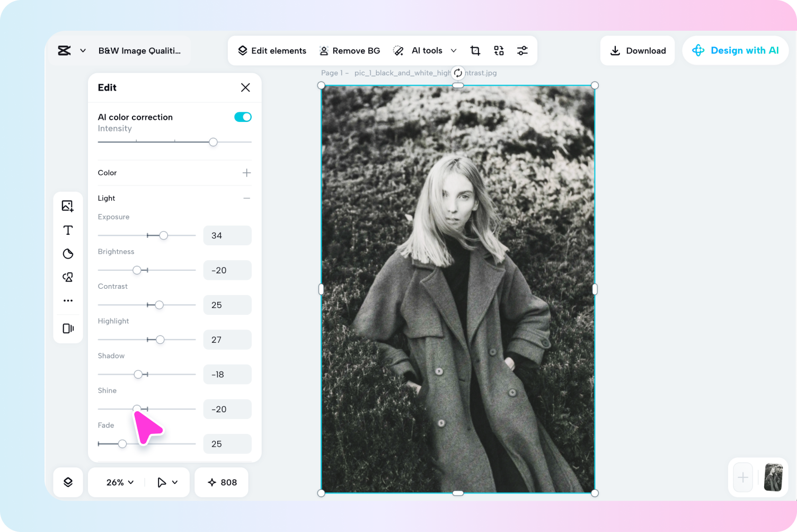Open the Replace image tool
The height and width of the screenshot is (532, 797).
tap(499, 50)
